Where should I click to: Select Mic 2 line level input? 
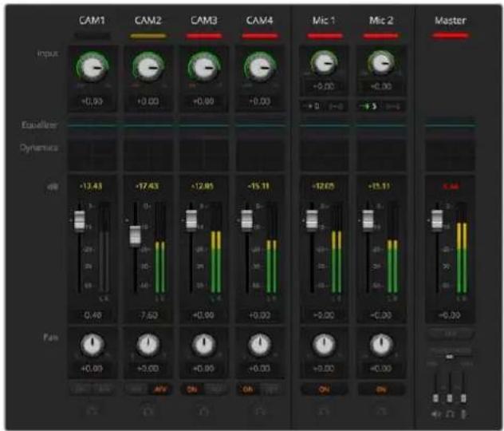coord(393,106)
